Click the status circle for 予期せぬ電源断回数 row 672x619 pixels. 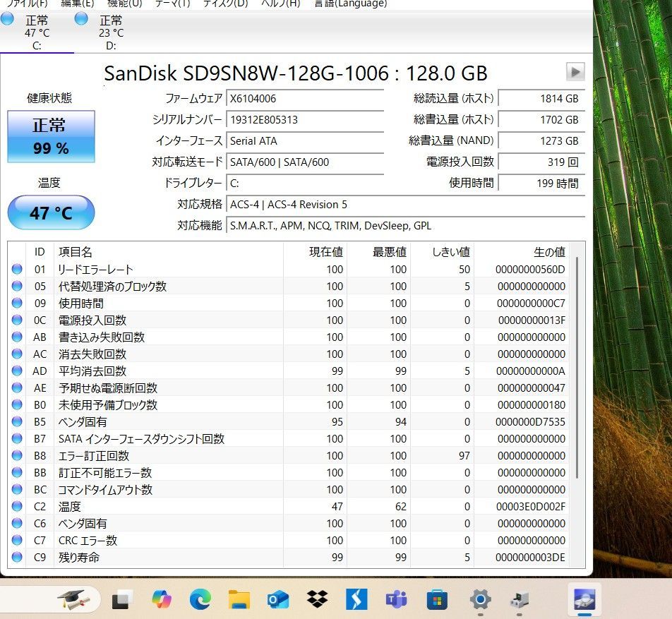tap(17, 387)
